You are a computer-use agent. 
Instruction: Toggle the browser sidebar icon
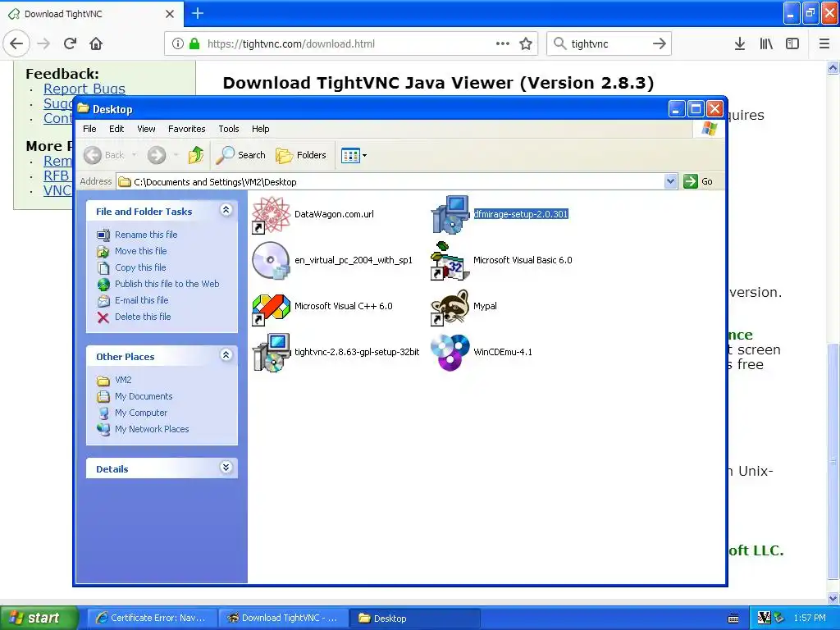[792, 44]
